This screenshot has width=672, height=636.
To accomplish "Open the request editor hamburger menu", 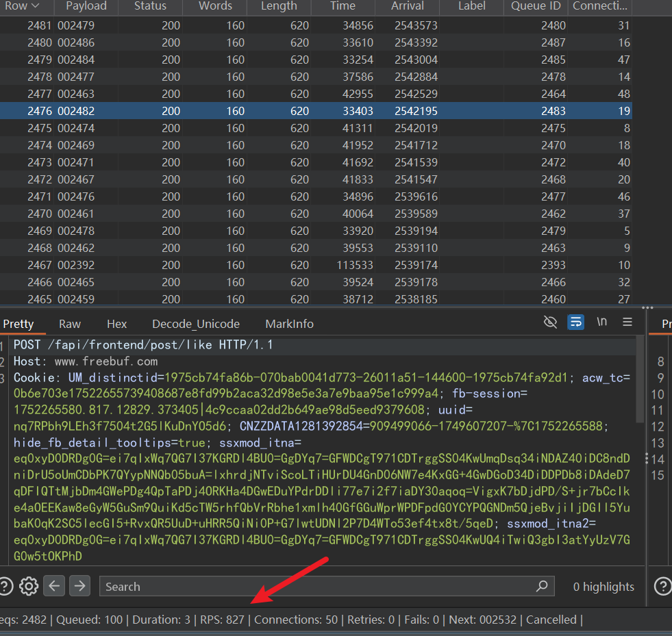I will 627,322.
